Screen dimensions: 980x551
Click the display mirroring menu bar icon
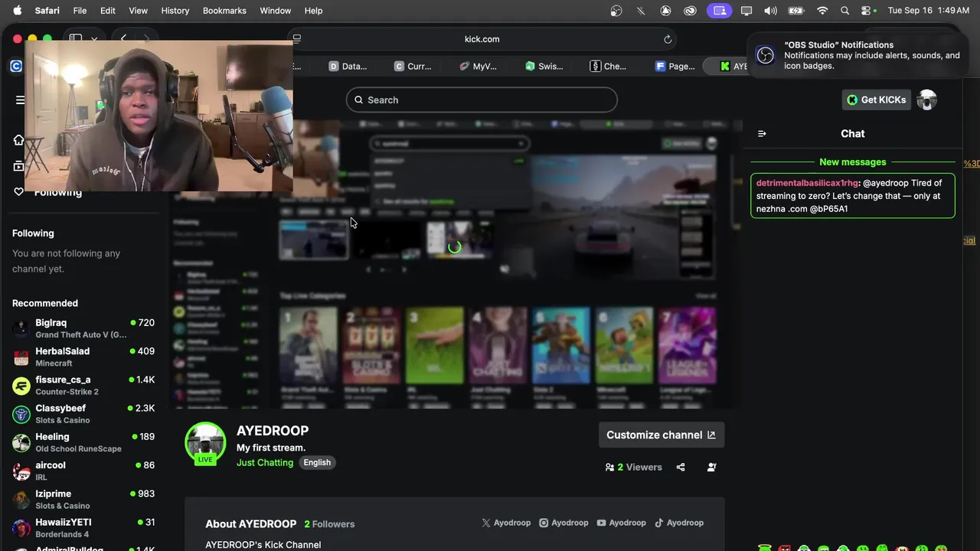pyautogui.click(x=746, y=11)
